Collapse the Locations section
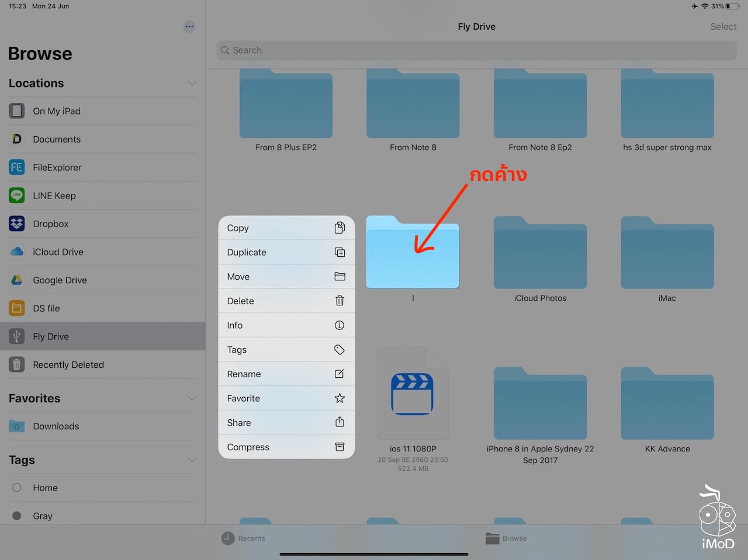Screen dimensions: 748x560 pyautogui.click(x=192, y=83)
